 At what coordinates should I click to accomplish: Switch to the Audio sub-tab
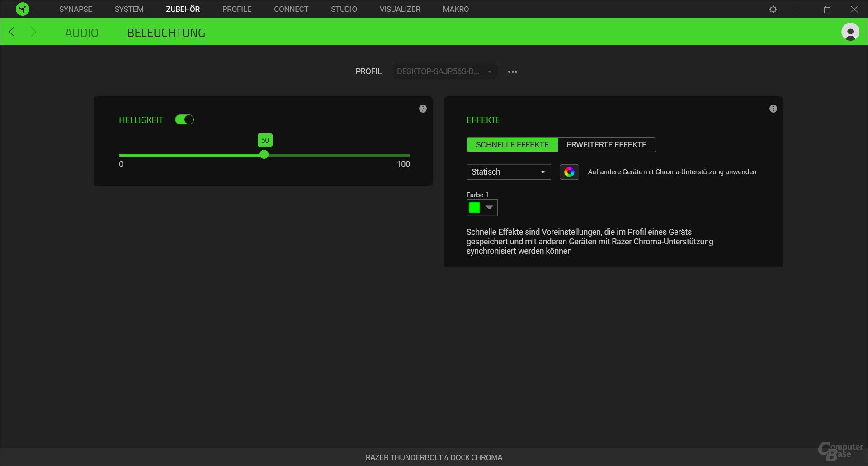(x=82, y=33)
